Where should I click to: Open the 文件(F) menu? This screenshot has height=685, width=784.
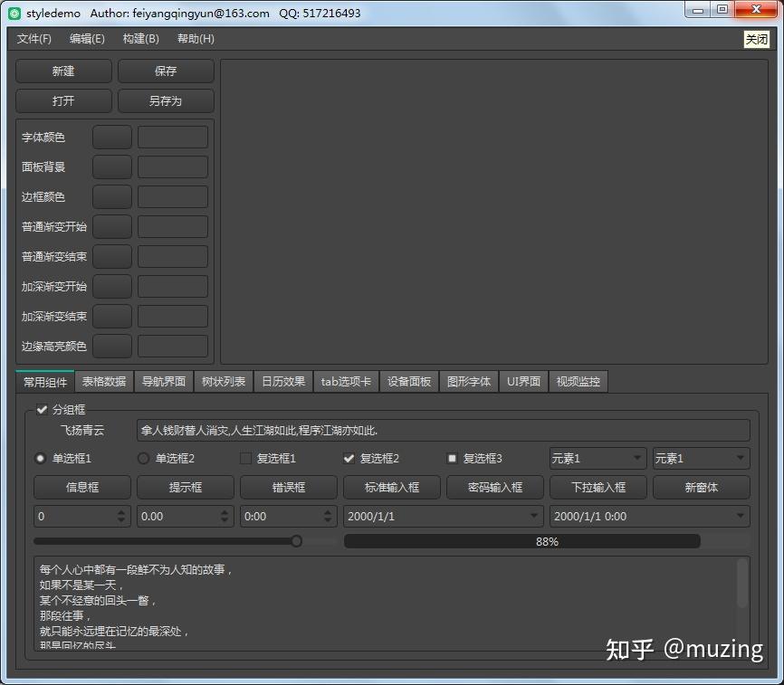click(34, 39)
